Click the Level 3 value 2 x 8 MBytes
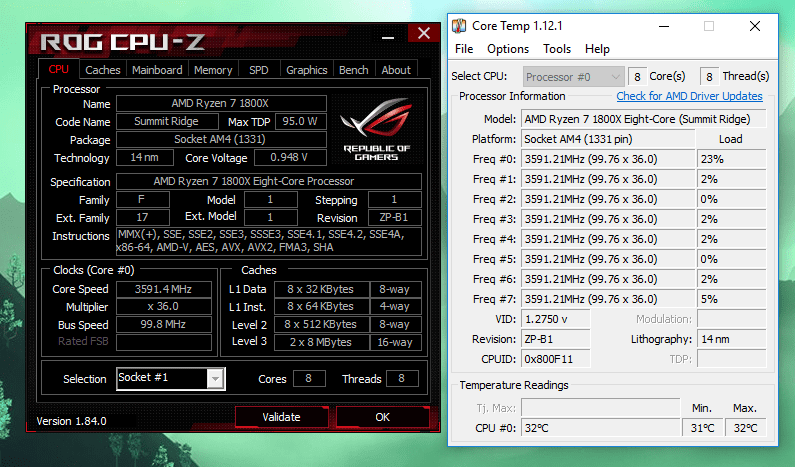 click(321, 342)
